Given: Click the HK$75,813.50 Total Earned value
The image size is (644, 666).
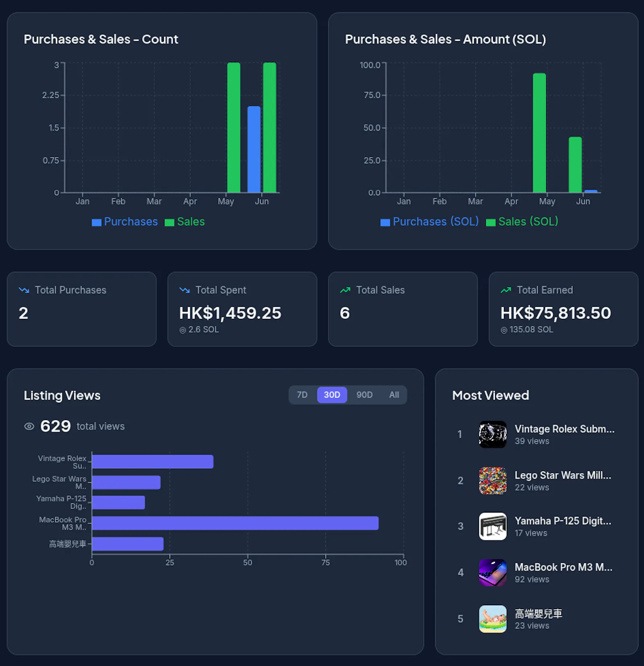Looking at the screenshot, I should pos(556,313).
